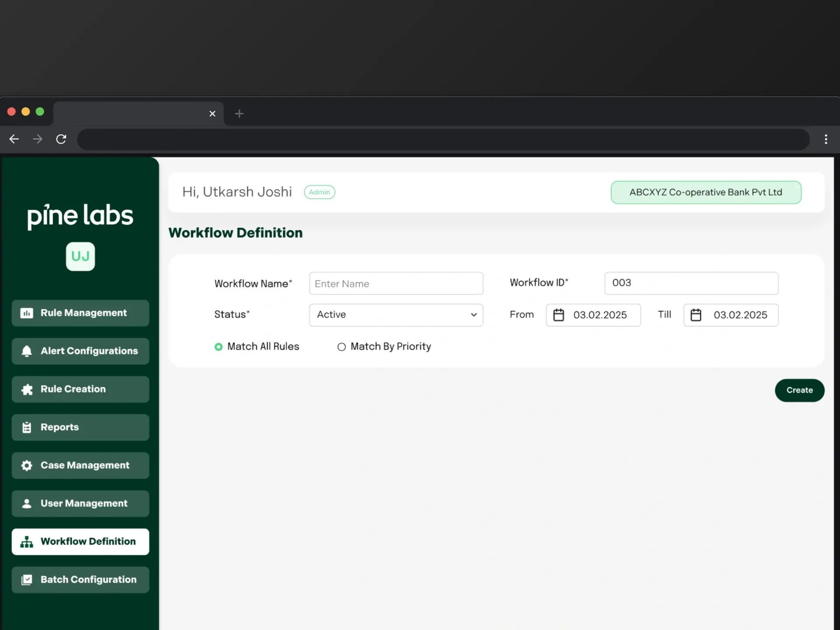Expand the Status dropdown showing Active
Screen dimensions: 840x630
point(396,315)
